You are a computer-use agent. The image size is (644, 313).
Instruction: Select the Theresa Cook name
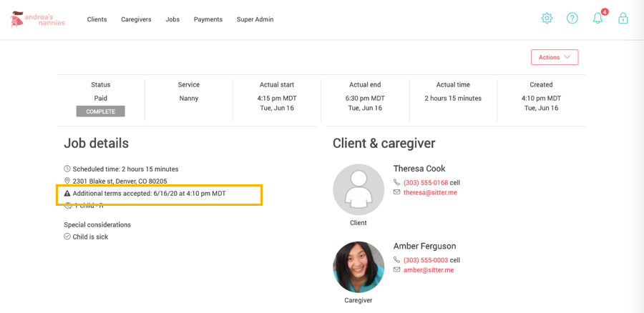click(x=419, y=169)
